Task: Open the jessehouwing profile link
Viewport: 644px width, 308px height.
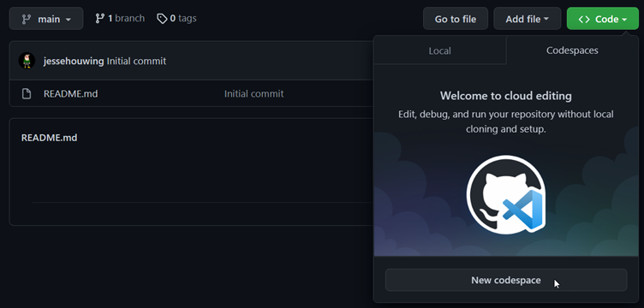Action: click(x=74, y=61)
